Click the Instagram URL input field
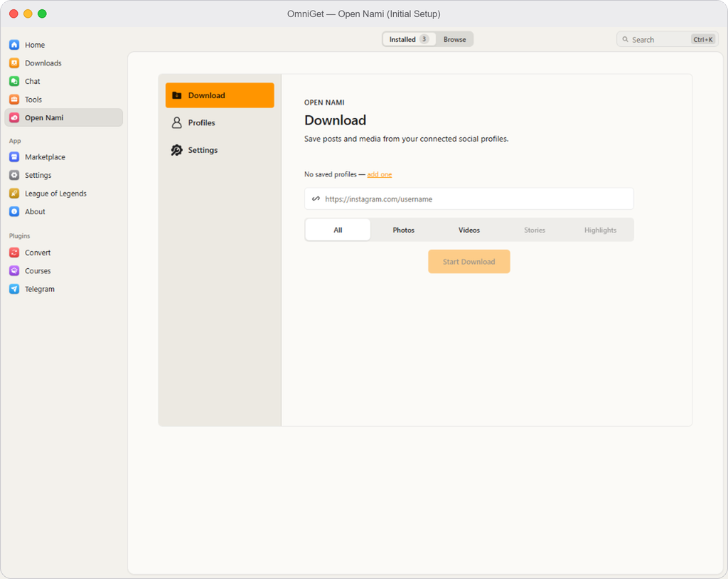The image size is (728, 579). point(469,199)
